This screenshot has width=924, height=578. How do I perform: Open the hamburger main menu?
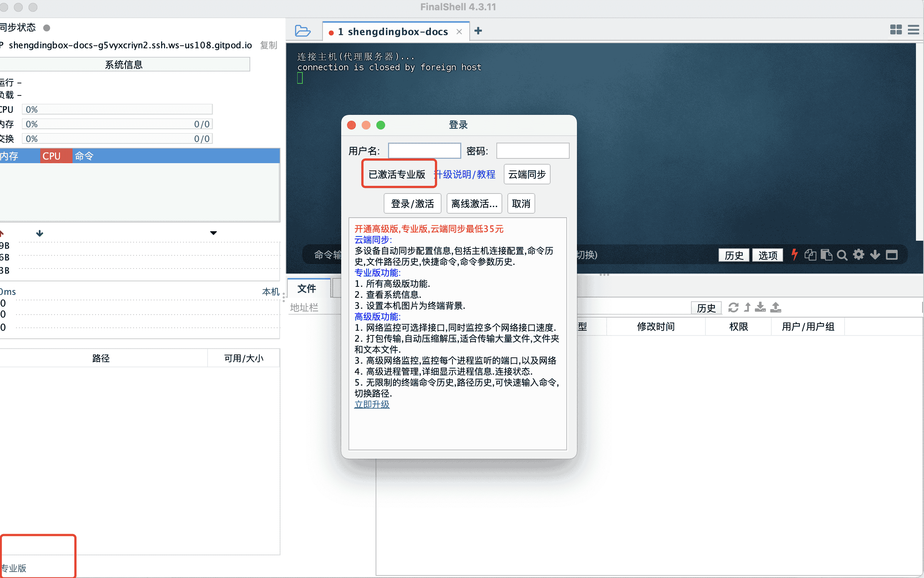[913, 29]
